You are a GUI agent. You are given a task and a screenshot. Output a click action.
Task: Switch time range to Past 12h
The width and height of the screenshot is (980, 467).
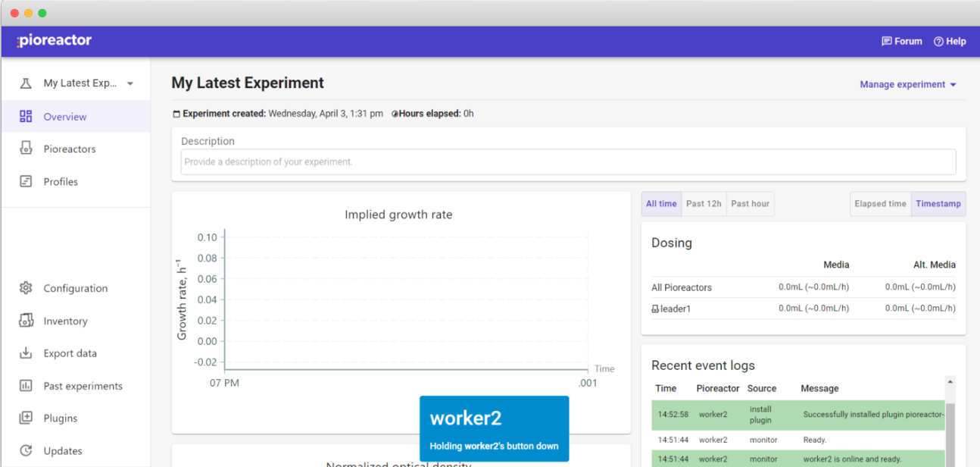click(704, 204)
